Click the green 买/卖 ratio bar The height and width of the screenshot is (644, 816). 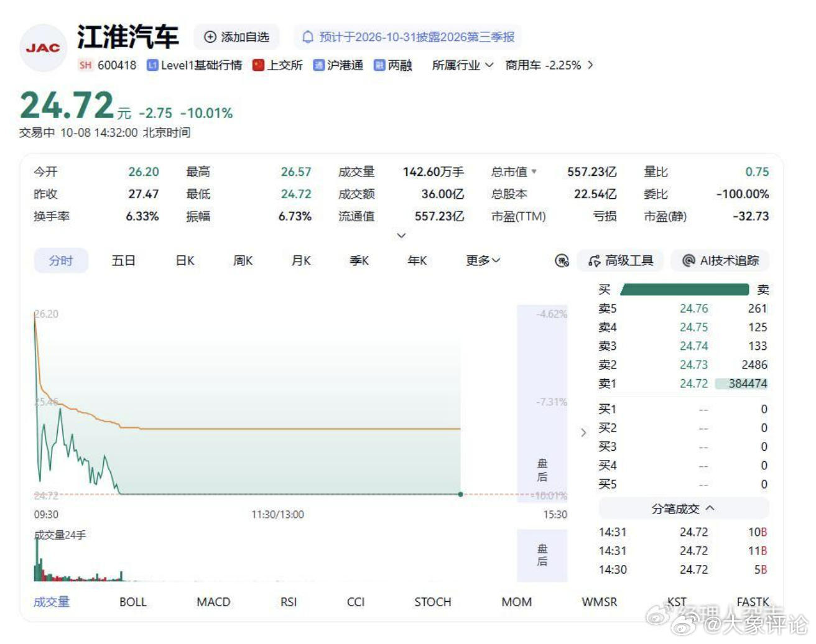pos(684,290)
